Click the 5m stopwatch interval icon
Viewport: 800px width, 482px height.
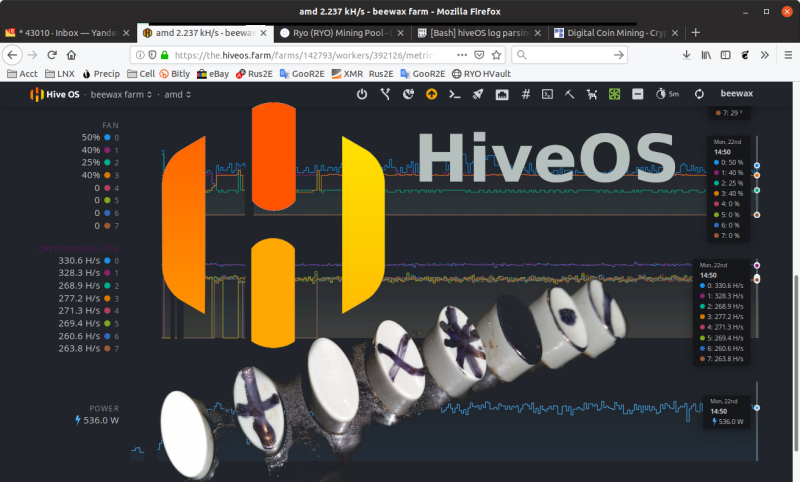coord(667,94)
